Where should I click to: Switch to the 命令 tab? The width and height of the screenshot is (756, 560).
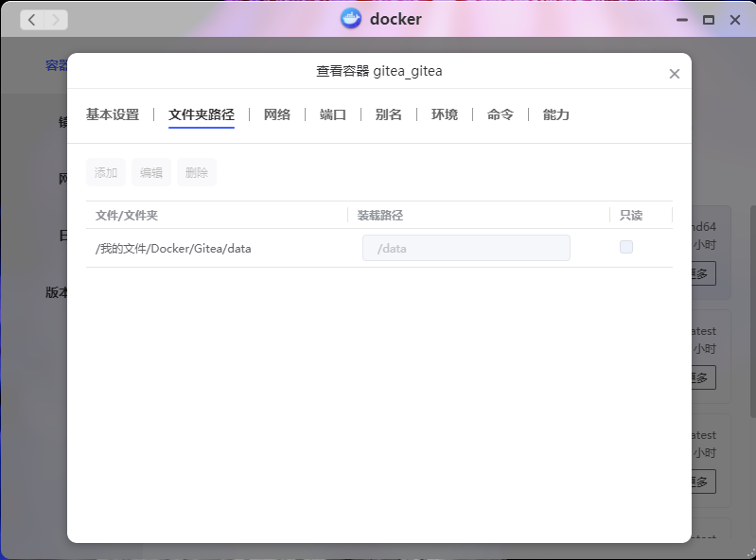click(x=500, y=114)
